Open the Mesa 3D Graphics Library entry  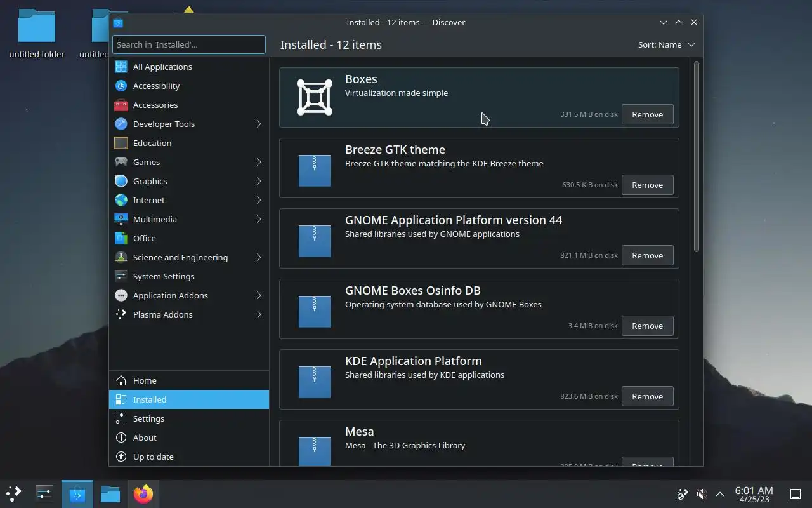(479, 443)
